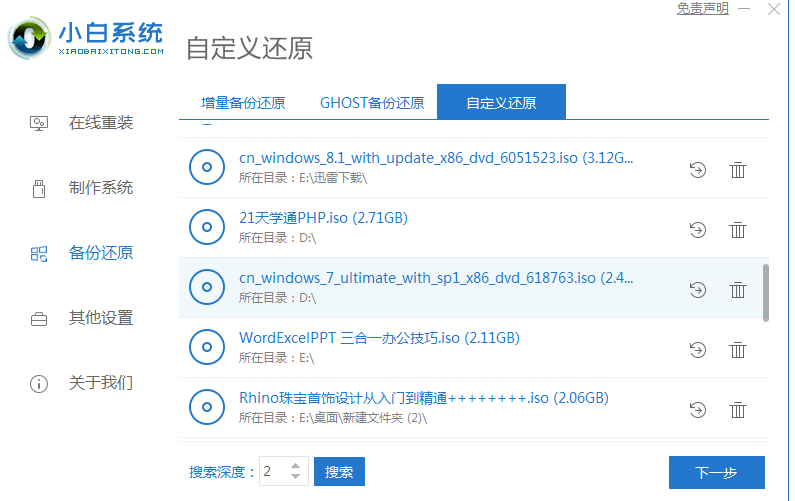795x501 pixels.
Task: Click trash icon for cn_windows_7_ultimate ISO
Action: pos(738,289)
